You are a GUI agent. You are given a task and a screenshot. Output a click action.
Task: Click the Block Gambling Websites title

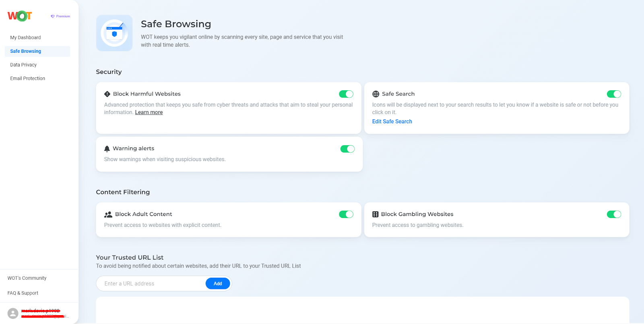pos(417,214)
